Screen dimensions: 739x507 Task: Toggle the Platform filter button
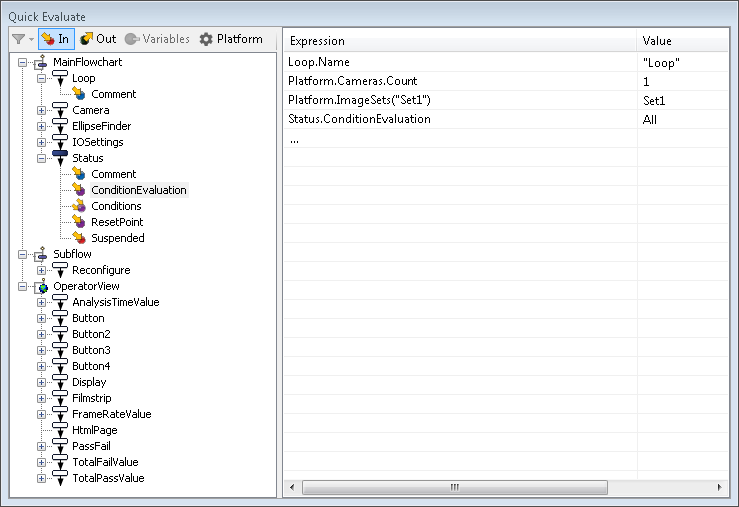(x=231, y=39)
